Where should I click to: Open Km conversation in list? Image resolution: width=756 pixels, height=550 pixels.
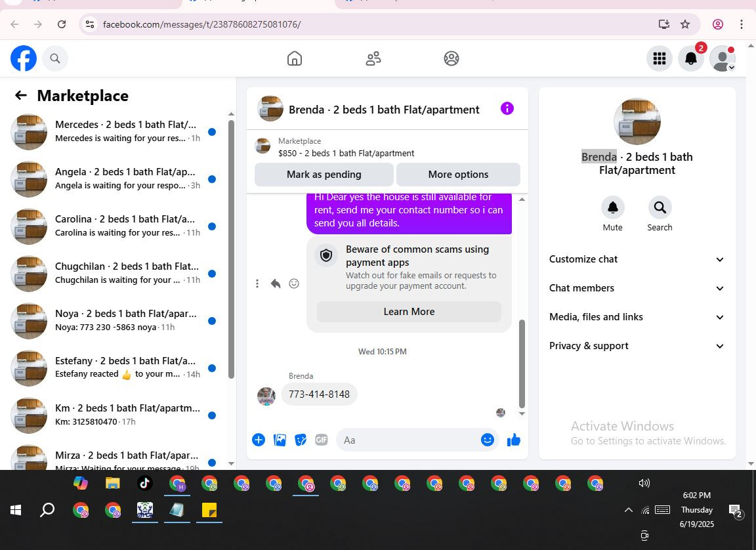point(114,415)
